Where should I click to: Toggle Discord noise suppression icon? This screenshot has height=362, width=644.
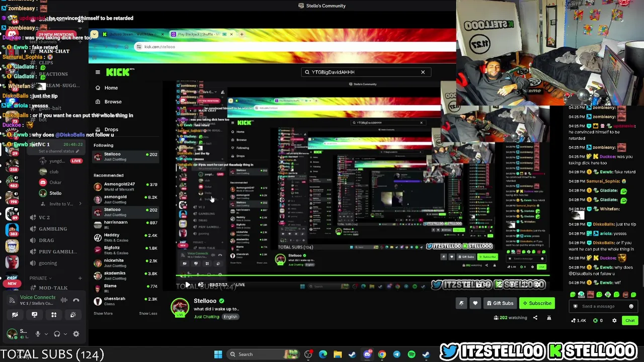coord(64,300)
